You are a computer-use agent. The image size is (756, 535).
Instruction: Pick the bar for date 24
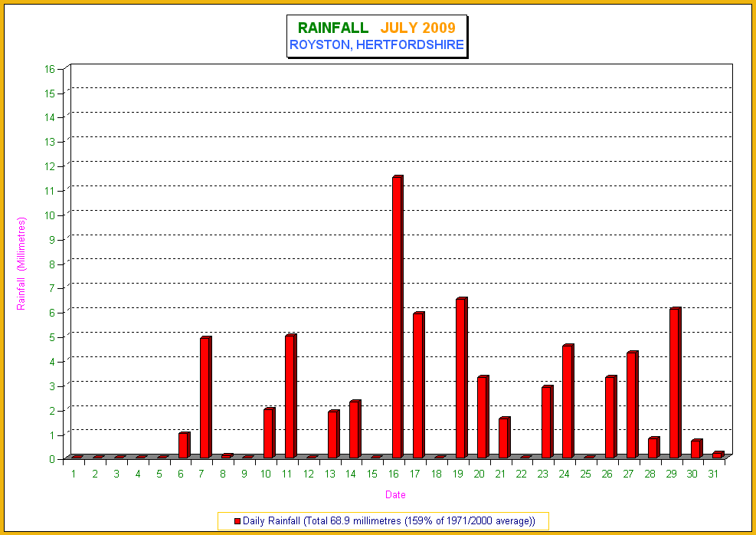(x=568, y=402)
